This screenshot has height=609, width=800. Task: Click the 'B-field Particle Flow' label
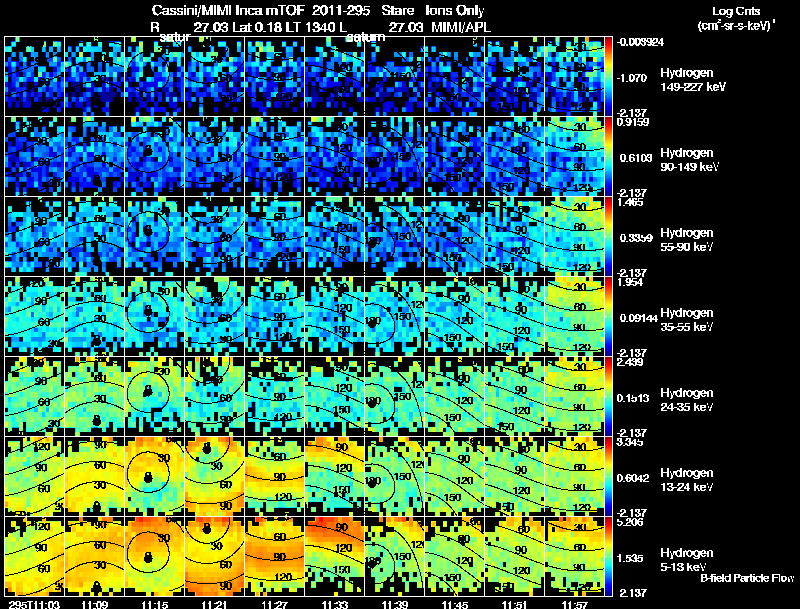tap(747, 578)
